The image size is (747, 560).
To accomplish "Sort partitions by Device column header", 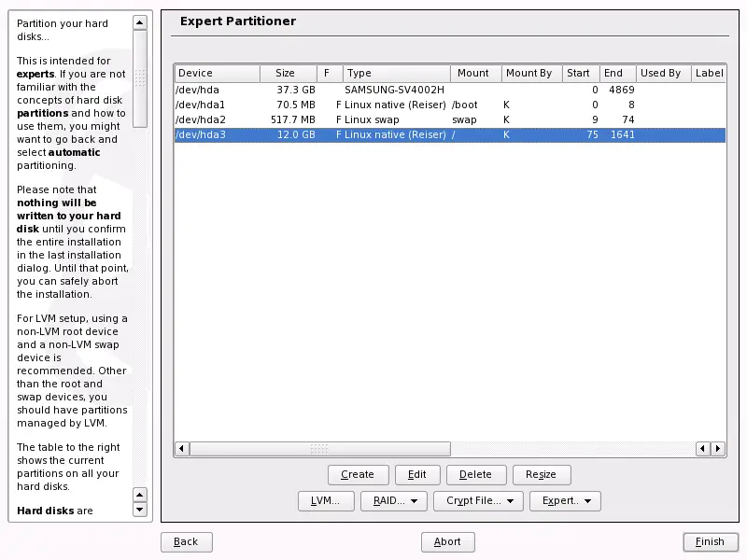I will click(x=217, y=73).
